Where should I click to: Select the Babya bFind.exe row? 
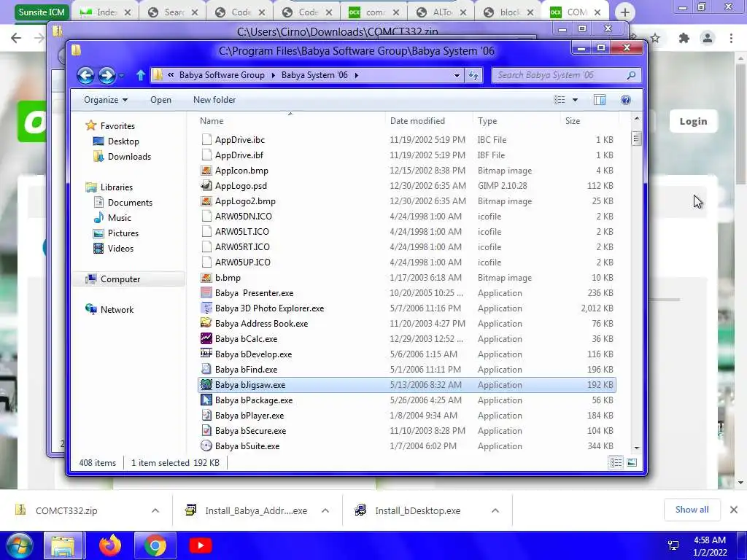pyautogui.click(x=407, y=370)
